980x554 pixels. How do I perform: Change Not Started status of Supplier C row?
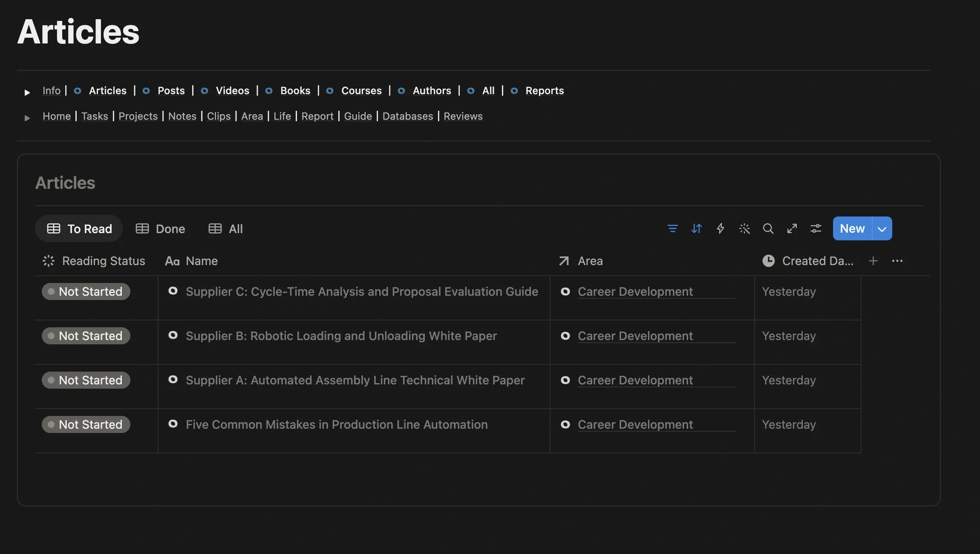coord(86,291)
